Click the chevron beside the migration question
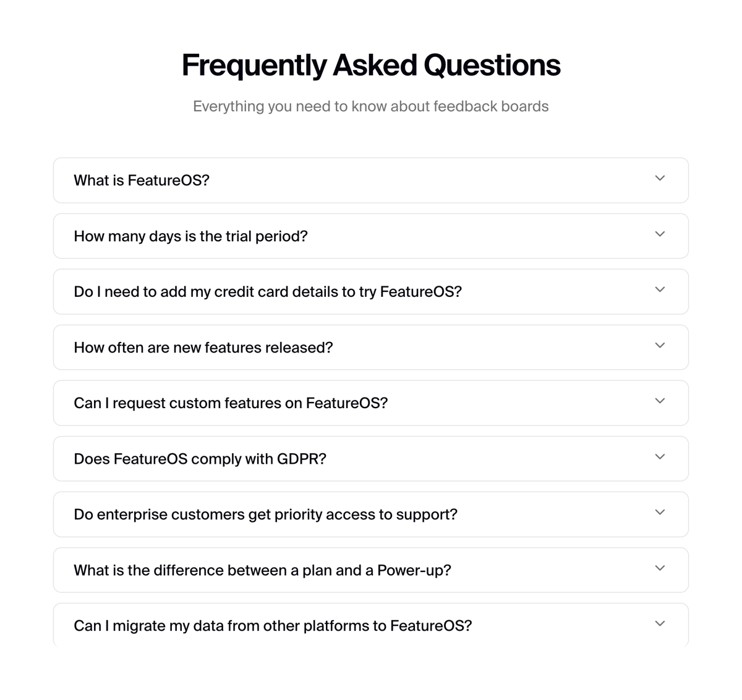742x700 pixels. pos(659,623)
